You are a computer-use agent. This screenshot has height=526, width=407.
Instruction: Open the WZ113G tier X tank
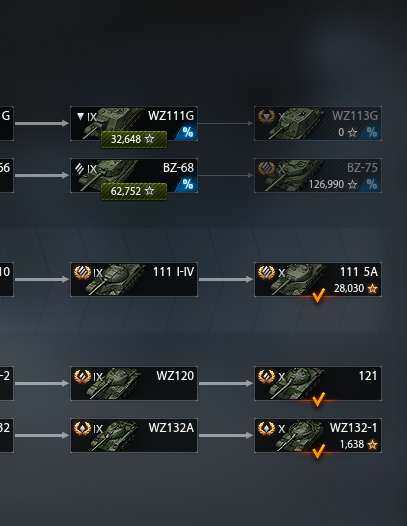click(x=318, y=123)
